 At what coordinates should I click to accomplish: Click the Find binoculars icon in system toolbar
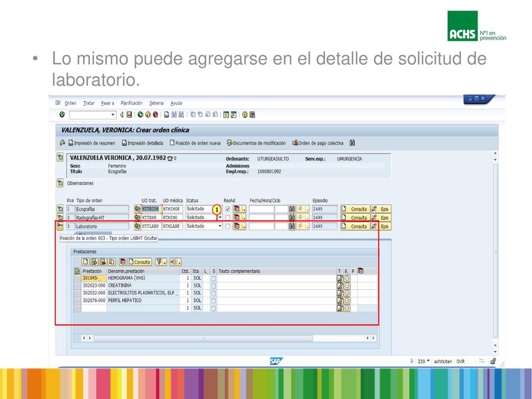pos(174,115)
